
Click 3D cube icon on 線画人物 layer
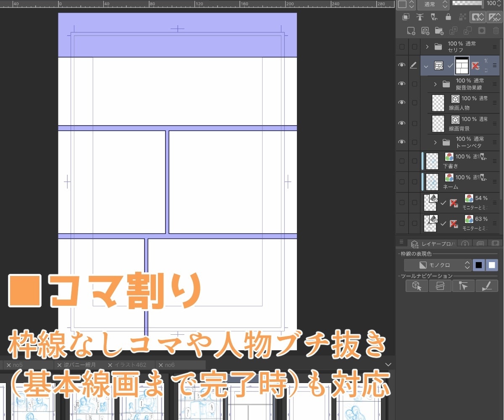[455, 99]
